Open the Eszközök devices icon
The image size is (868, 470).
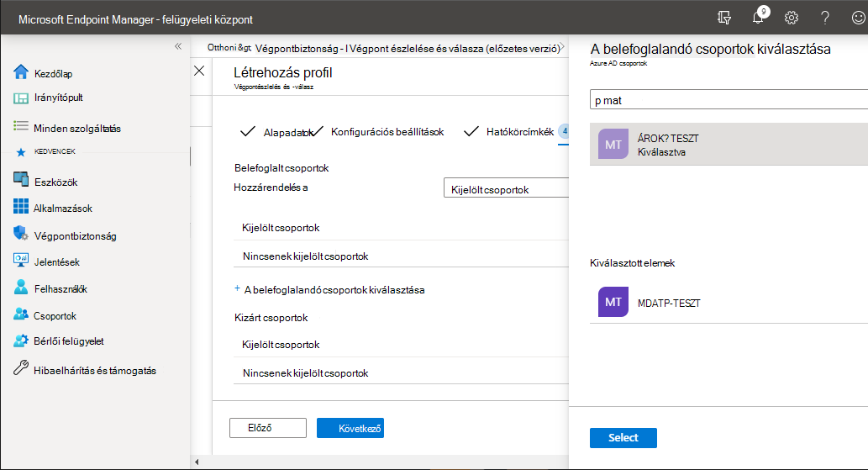[x=21, y=179]
